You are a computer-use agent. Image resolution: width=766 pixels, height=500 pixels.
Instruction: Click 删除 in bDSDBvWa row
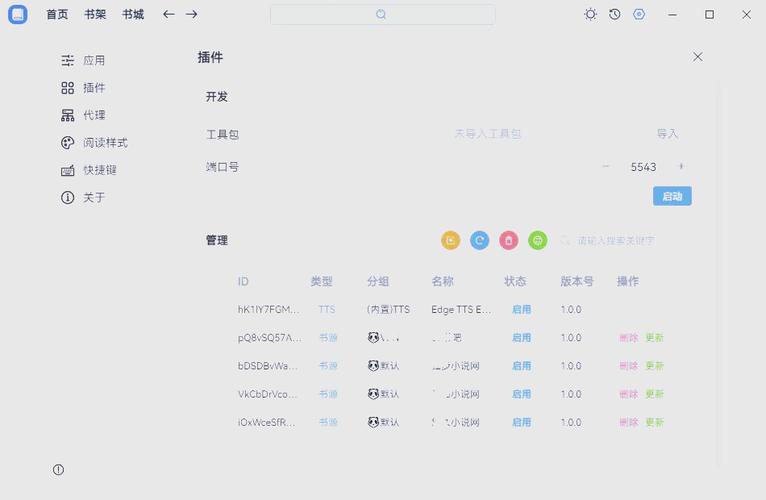pos(629,366)
